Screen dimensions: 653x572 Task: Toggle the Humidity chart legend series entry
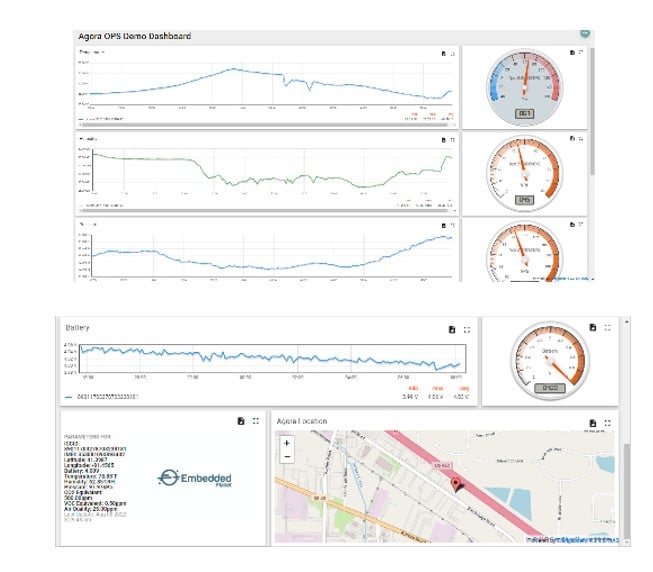[101, 205]
